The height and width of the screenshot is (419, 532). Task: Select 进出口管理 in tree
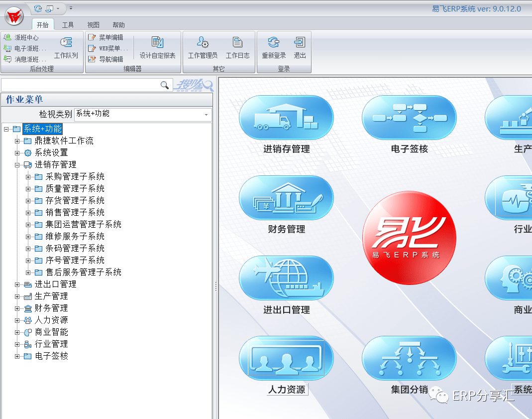pos(55,284)
